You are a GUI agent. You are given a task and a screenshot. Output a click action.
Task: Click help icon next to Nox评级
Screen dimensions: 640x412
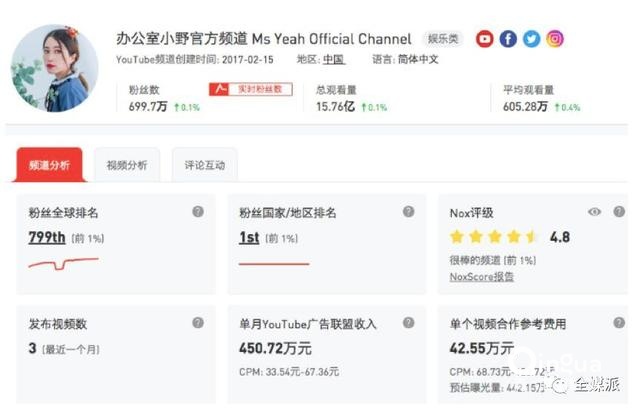[619, 212]
